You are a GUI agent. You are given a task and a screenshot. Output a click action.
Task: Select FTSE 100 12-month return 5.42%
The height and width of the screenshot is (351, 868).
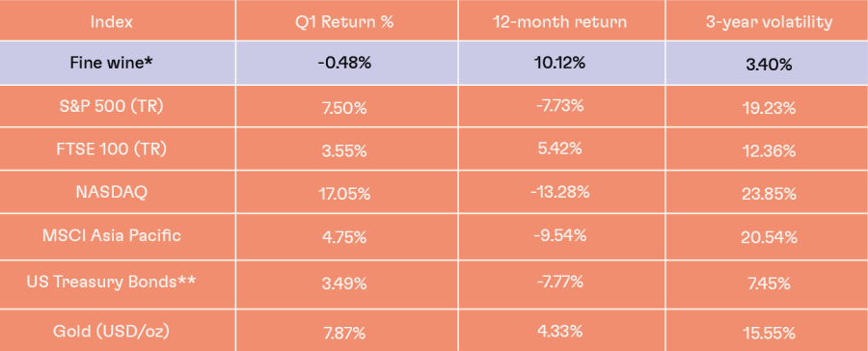click(559, 148)
